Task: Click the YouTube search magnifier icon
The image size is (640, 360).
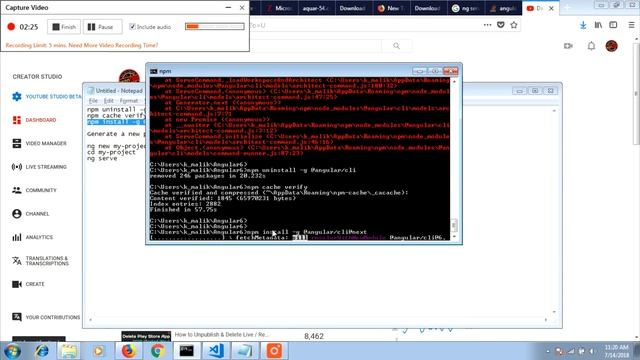Action: click(396, 46)
